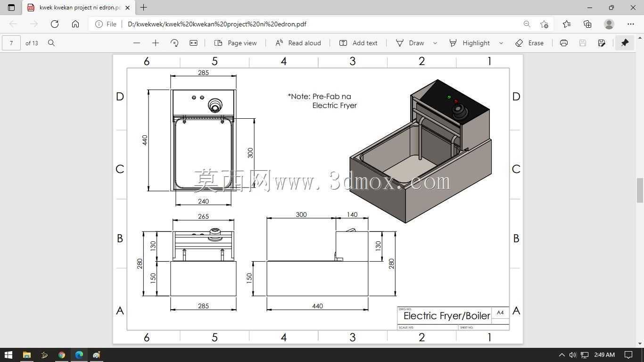
Task: Close the kwek kwekan project PDF tab
Action: tap(127, 8)
